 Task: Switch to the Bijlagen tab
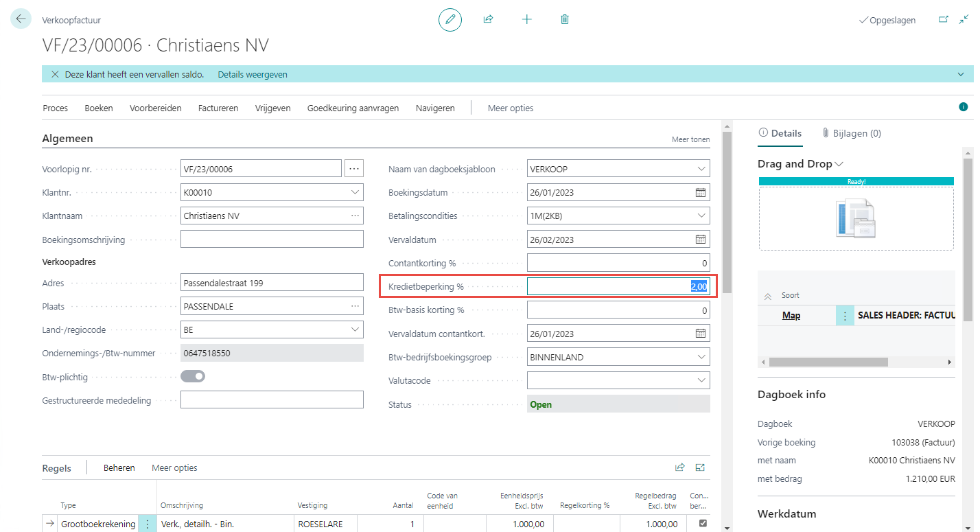point(852,134)
